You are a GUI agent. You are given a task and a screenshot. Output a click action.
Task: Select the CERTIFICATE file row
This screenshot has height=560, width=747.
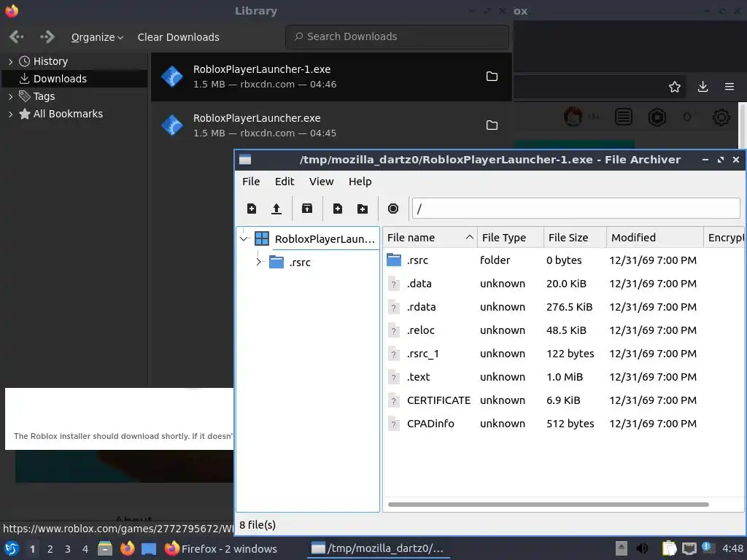click(564, 400)
